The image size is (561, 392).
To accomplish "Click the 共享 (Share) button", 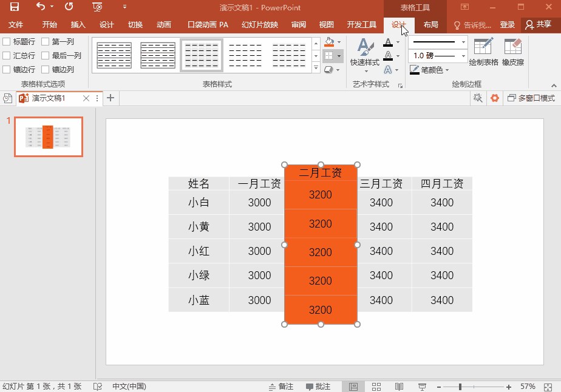I will (x=539, y=25).
